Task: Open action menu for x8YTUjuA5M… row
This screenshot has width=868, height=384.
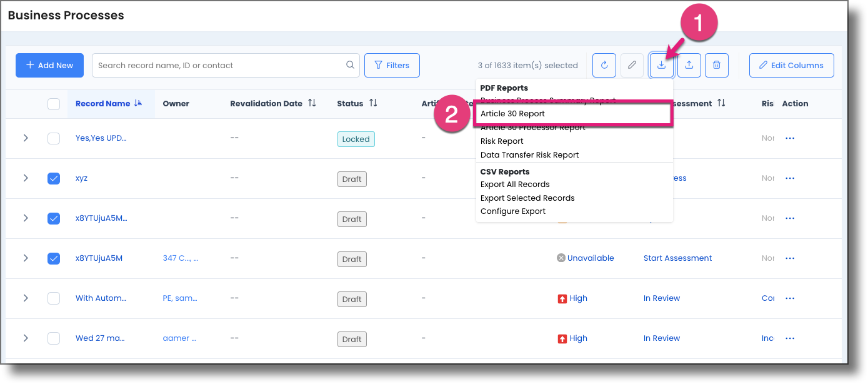Action: 790,218
